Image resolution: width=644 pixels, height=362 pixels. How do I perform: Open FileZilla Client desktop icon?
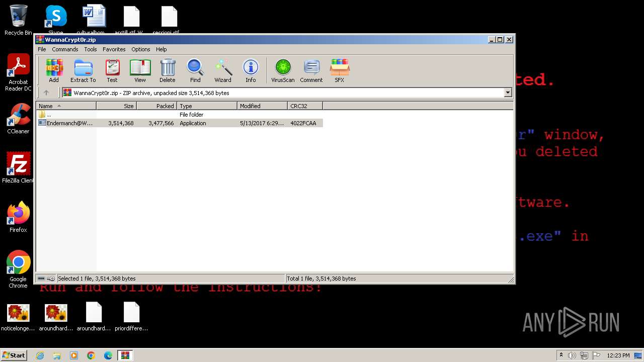18,168
